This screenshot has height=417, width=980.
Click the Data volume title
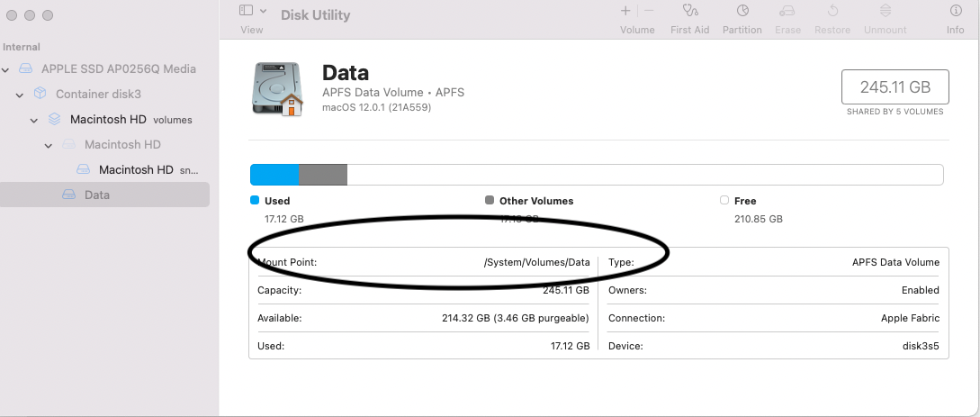tap(346, 73)
